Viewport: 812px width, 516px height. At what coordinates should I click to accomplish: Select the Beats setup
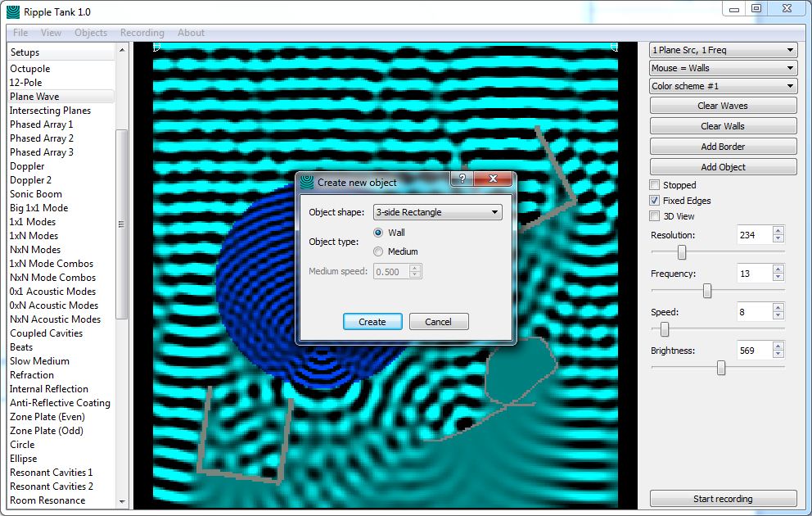click(x=21, y=347)
